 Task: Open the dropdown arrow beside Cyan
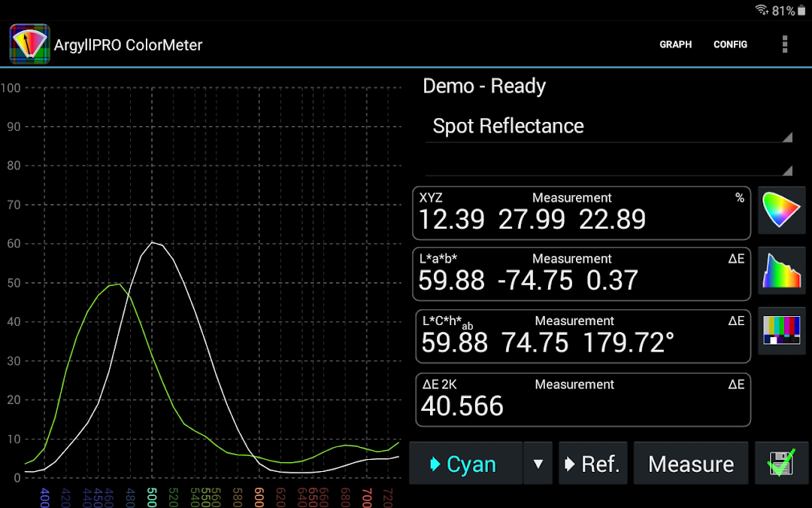coord(538,464)
